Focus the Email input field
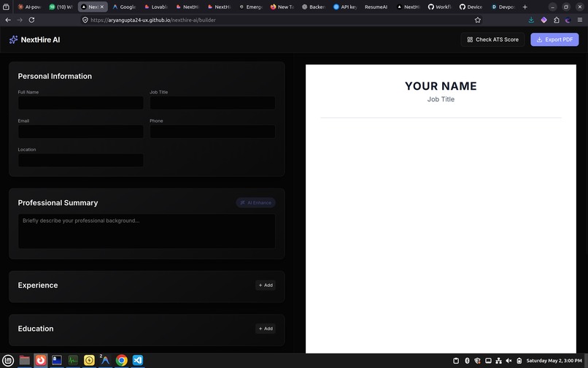Viewport: 588px width, 368px height. click(x=81, y=132)
